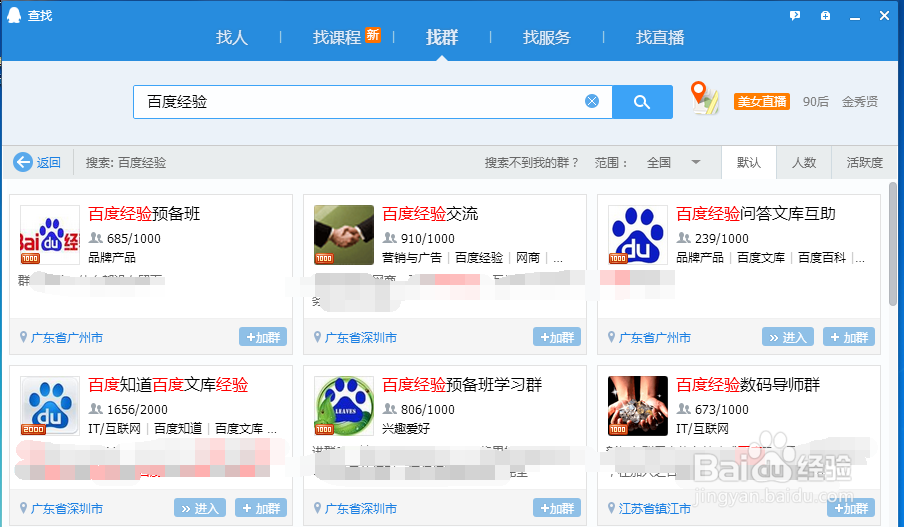The height and width of the screenshot is (527, 904).
Task: Switch to the 找人 tab
Action: pyautogui.click(x=232, y=37)
